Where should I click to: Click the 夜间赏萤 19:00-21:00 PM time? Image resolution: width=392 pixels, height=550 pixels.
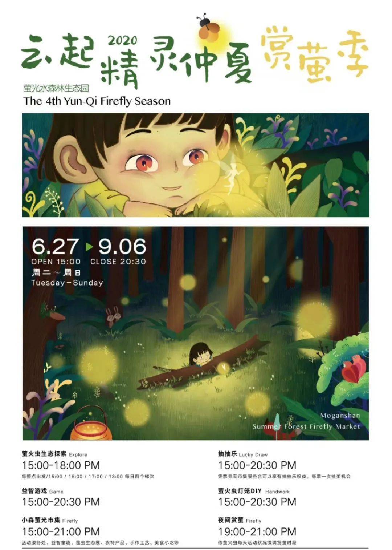(257, 531)
